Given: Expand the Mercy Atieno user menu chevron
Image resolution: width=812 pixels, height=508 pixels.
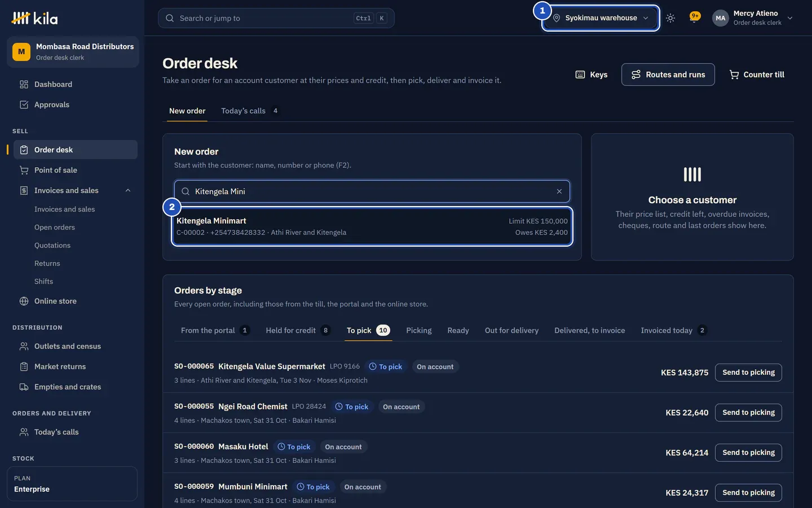Looking at the screenshot, I should [790, 18].
